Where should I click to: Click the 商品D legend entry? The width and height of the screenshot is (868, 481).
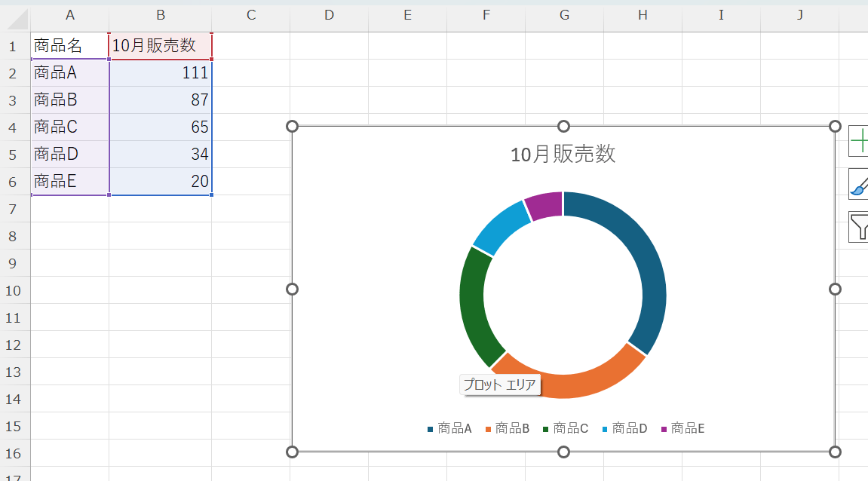pyautogui.click(x=629, y=428)
